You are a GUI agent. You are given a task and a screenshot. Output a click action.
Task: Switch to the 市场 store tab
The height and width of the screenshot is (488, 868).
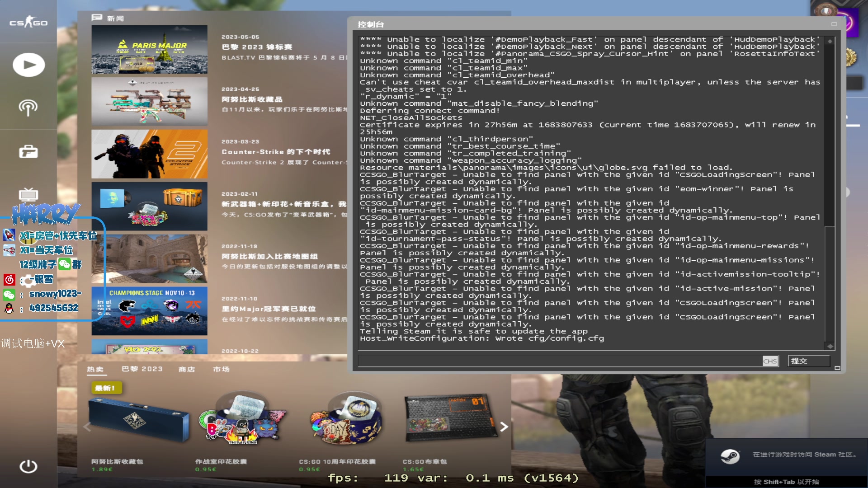222,369
